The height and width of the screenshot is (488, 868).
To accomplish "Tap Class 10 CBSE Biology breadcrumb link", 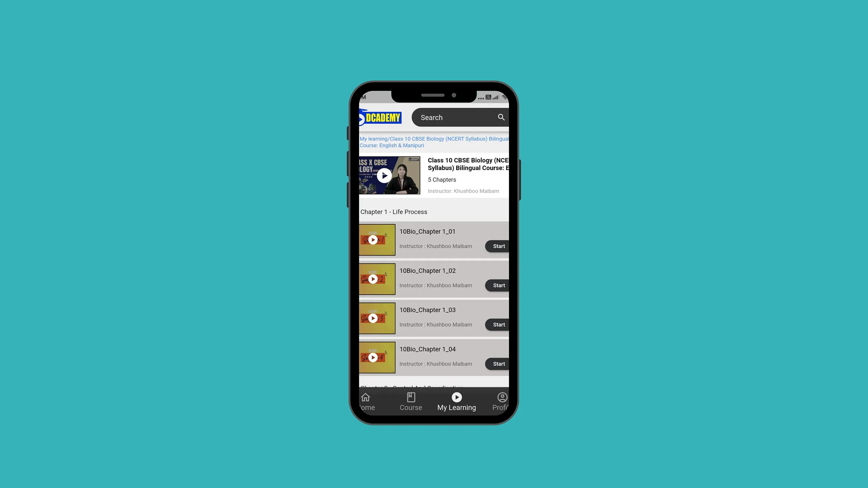I will 434,142.
